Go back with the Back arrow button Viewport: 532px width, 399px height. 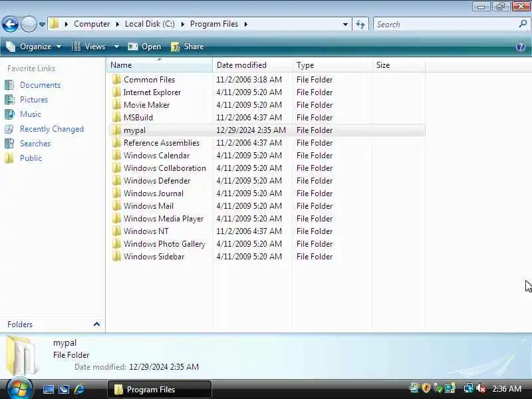pyautogui.click(x=10, y=25)
